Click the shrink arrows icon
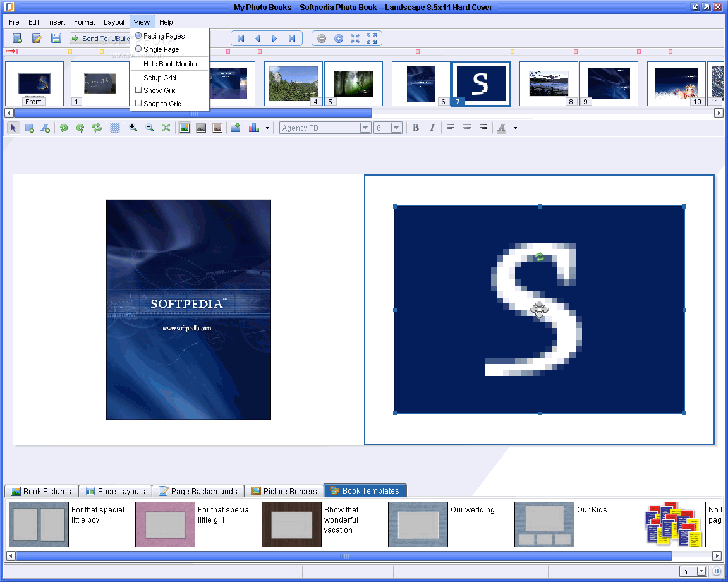Viewport: 728px width, 582px height. pyautogui.click(x=355, y=39)
